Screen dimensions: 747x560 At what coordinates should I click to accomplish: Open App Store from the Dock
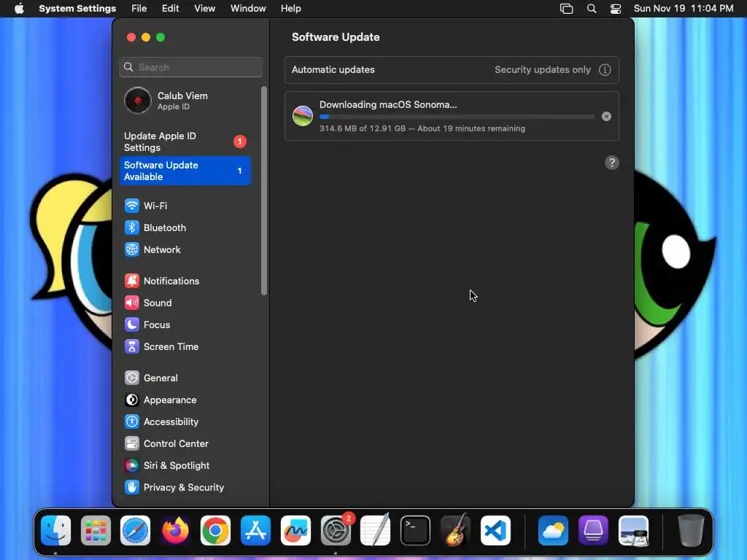(x=255, y=531)
